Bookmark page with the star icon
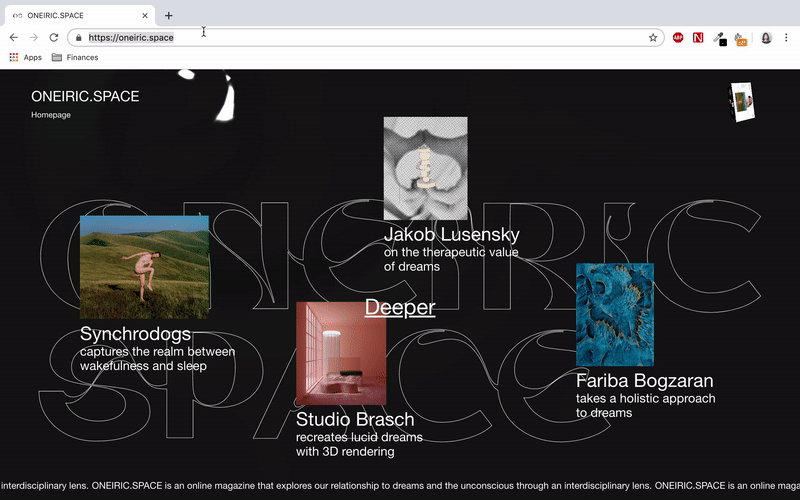Viewport: 800px width, 500px height. (x=653, y=38)
